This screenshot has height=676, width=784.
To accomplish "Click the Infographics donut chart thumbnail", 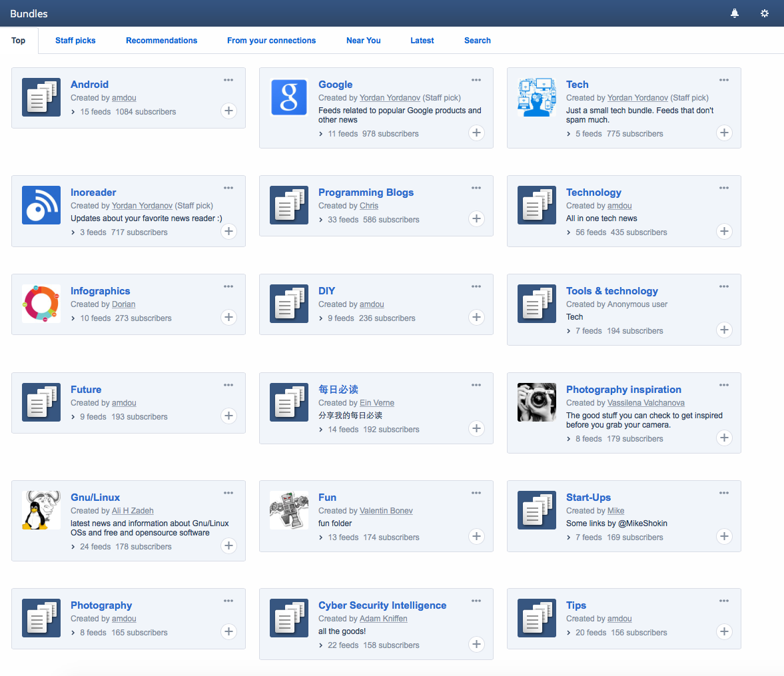I will (41, 304).
